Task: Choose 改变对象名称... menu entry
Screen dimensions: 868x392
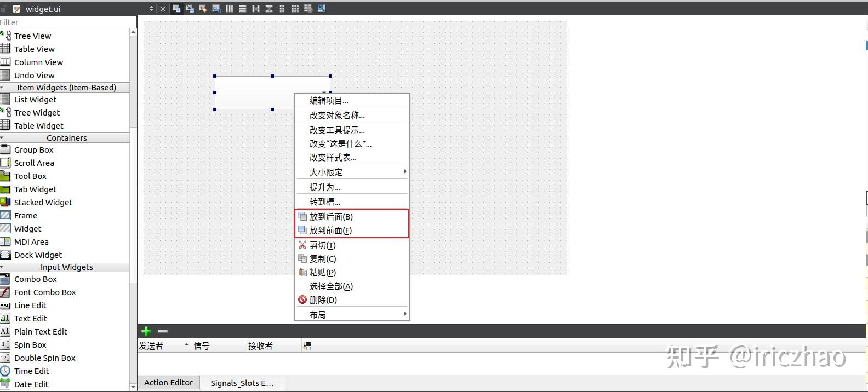Action: click(x=352, y=116)
